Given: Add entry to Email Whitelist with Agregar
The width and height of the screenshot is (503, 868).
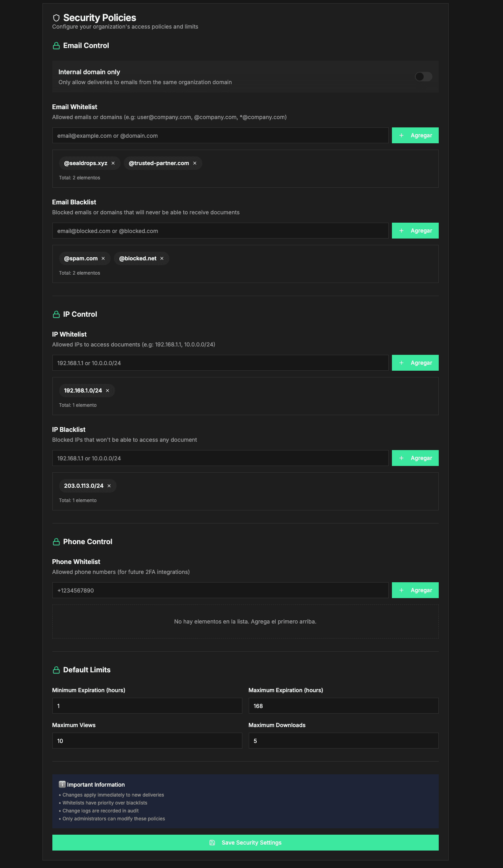Looking at the screenshot, I should point(415,135).
